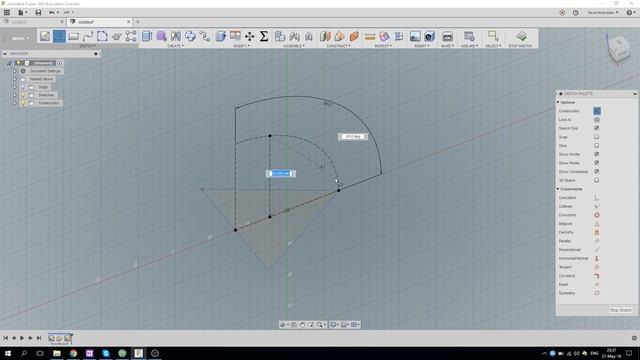
Task: Collapse the Constraints section in Sketch Palette
Action: tap(558, 189)
